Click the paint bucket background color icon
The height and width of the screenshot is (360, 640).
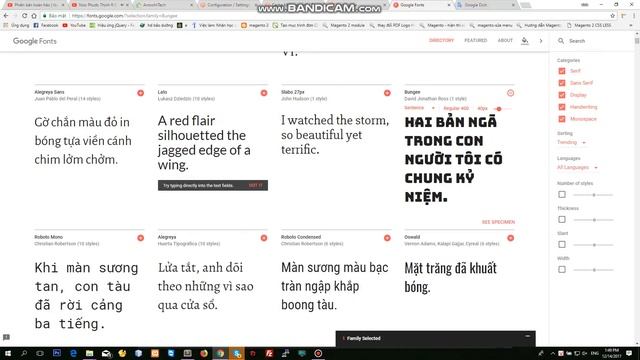point(525,41)
